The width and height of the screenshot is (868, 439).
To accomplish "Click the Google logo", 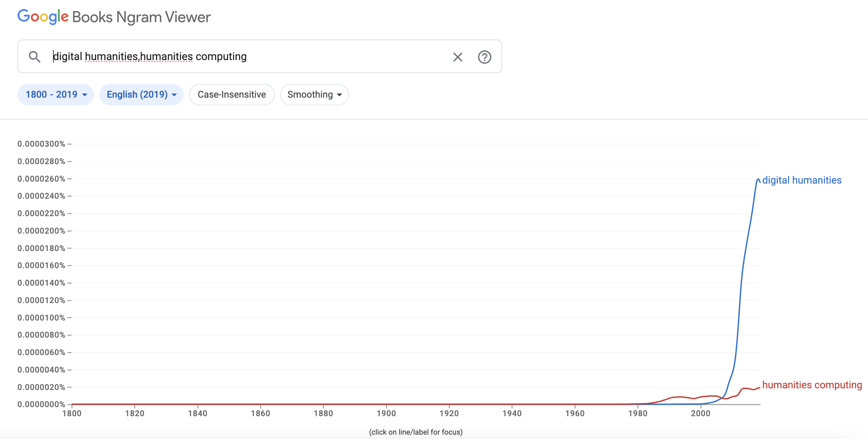I will (43, 17).
